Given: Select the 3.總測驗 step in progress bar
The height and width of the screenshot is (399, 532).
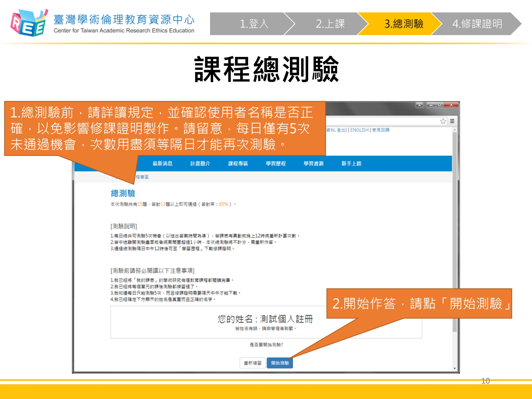Looking at the screenshot, I should 404,24.
